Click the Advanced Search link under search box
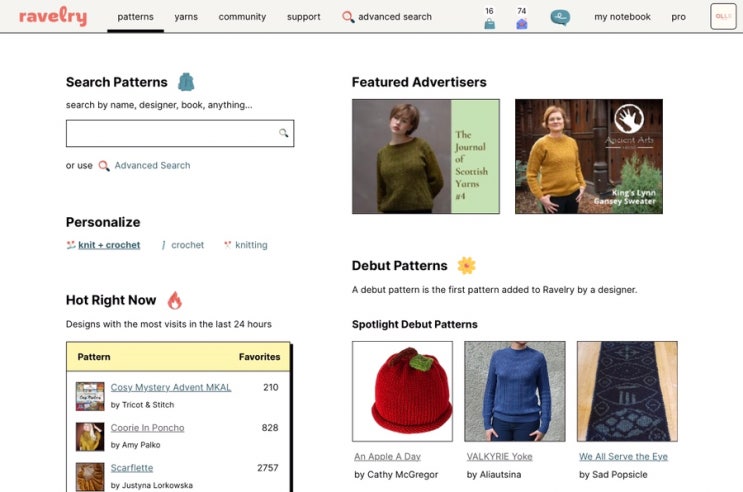This screenshot has width=743, height=492. (x=152, y=165)
